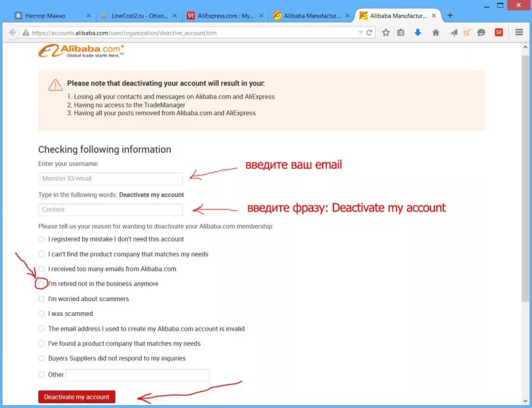
Task: Click 'Checking following information' heading
Action: [x=105, y=149]
